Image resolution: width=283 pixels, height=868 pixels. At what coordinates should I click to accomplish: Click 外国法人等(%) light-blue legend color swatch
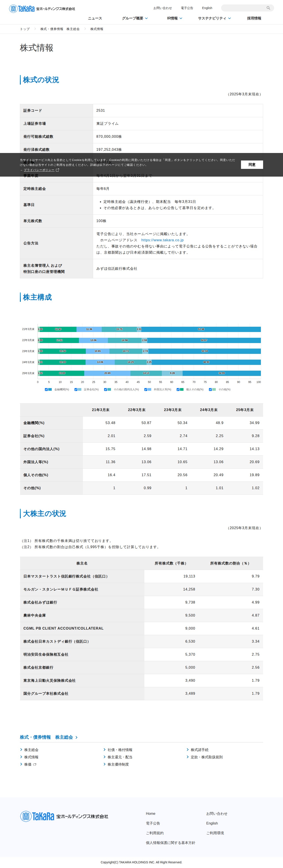pos(149,390)
